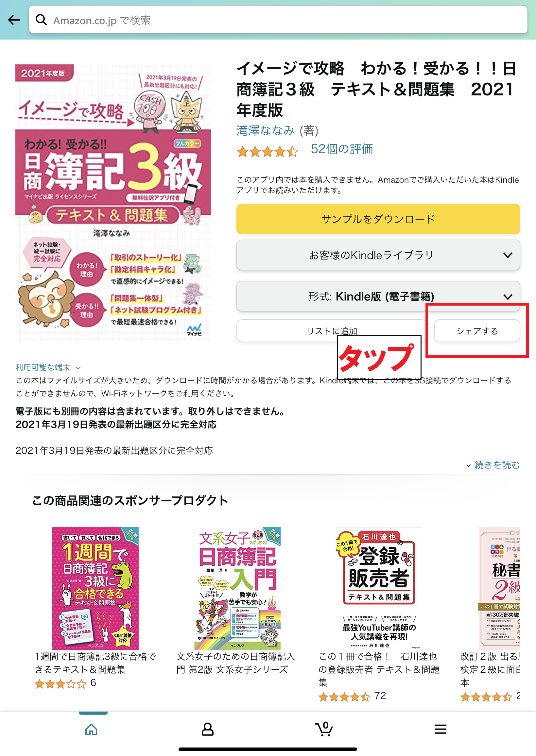Screen dimensions: 536x756
Task: Tap the シェアする button
Action: [x=477, y=331]
